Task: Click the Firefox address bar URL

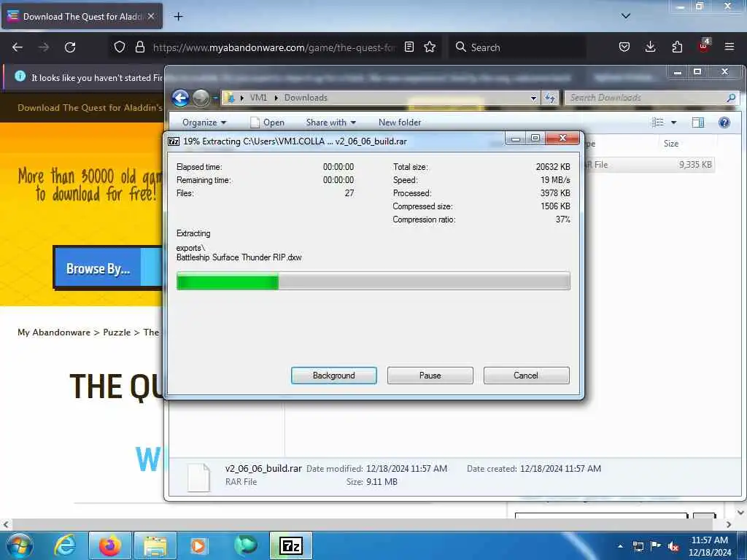Action: [274, 47]
